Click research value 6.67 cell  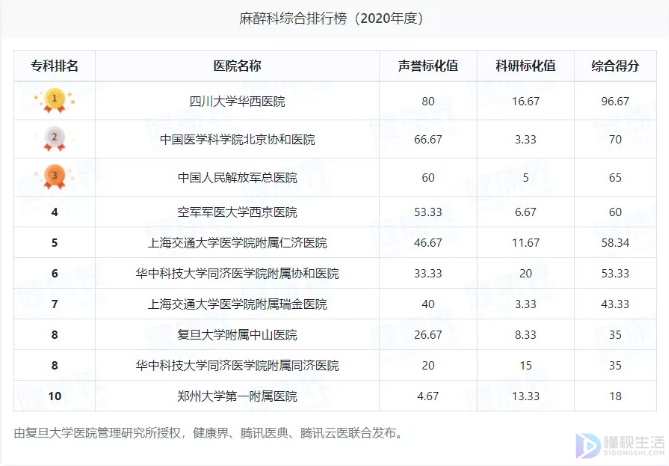coord(526,212)
